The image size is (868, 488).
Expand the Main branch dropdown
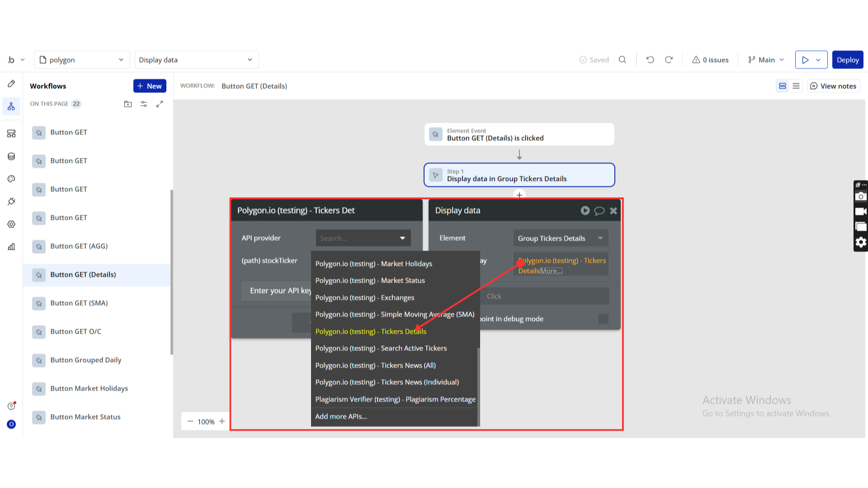click(766, 60)
